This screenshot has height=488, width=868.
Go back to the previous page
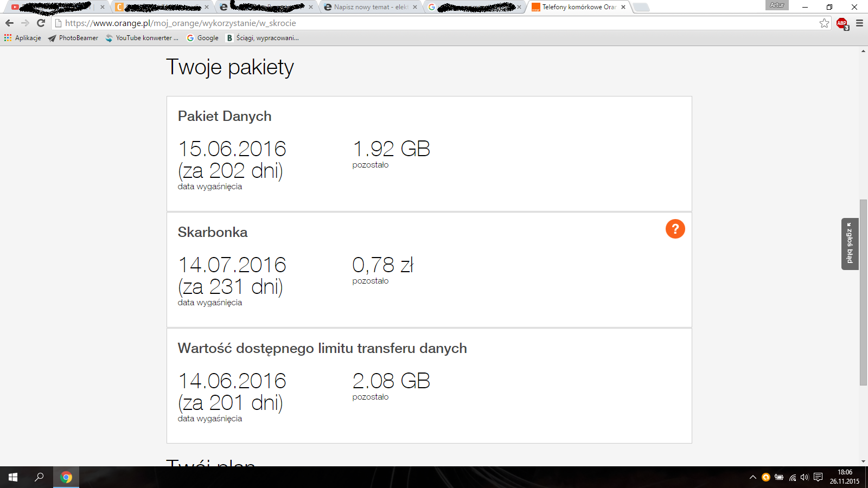[x=9, y=23]
